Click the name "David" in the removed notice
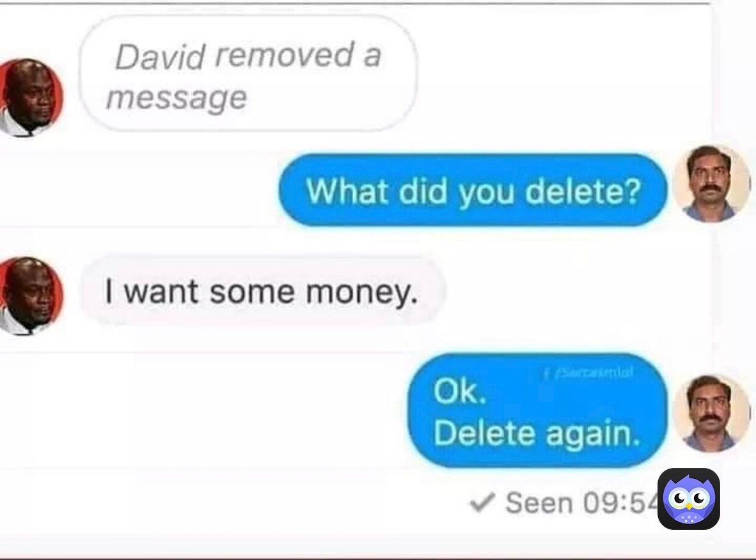 pyautogui.click(x=160, y=57)
